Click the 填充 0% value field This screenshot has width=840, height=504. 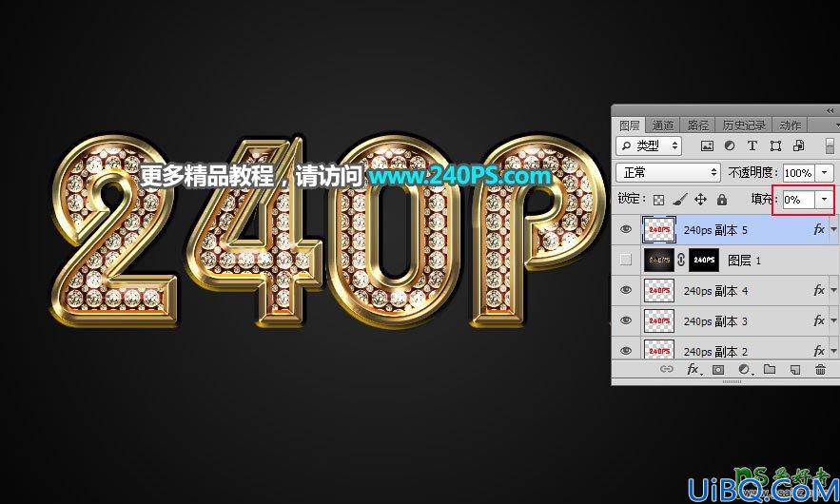coord(799,200)
